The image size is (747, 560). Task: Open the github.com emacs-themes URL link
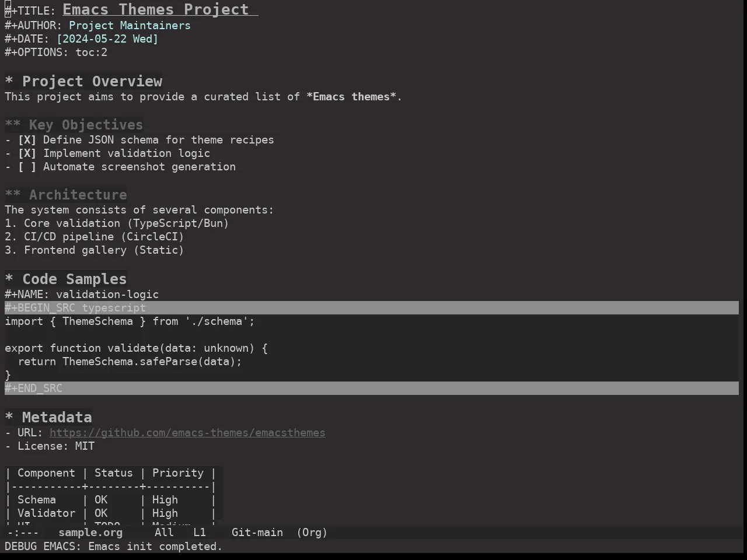click(x=187, y=433)
